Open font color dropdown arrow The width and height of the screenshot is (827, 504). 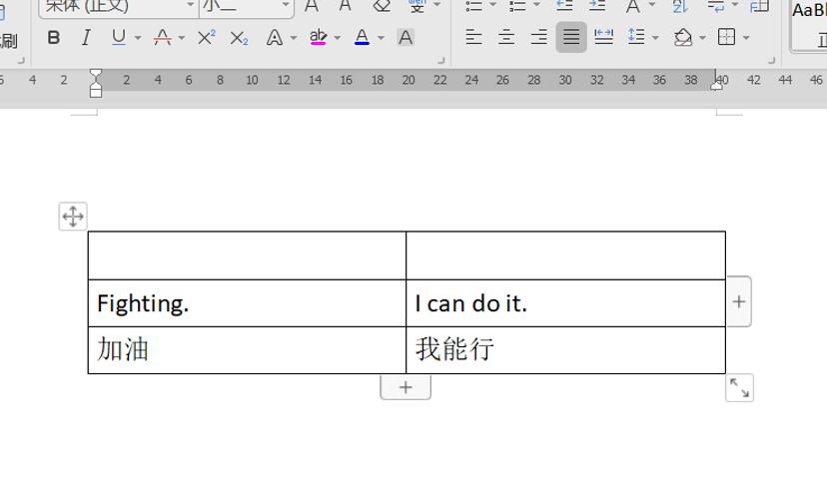[381, 38]
